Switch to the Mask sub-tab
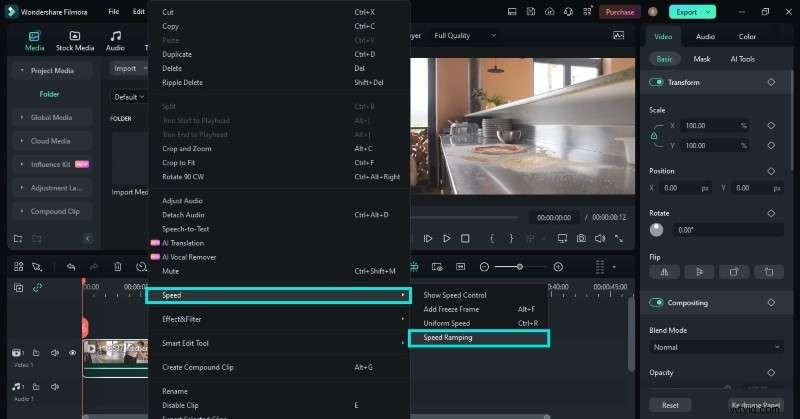 point(702,59)
